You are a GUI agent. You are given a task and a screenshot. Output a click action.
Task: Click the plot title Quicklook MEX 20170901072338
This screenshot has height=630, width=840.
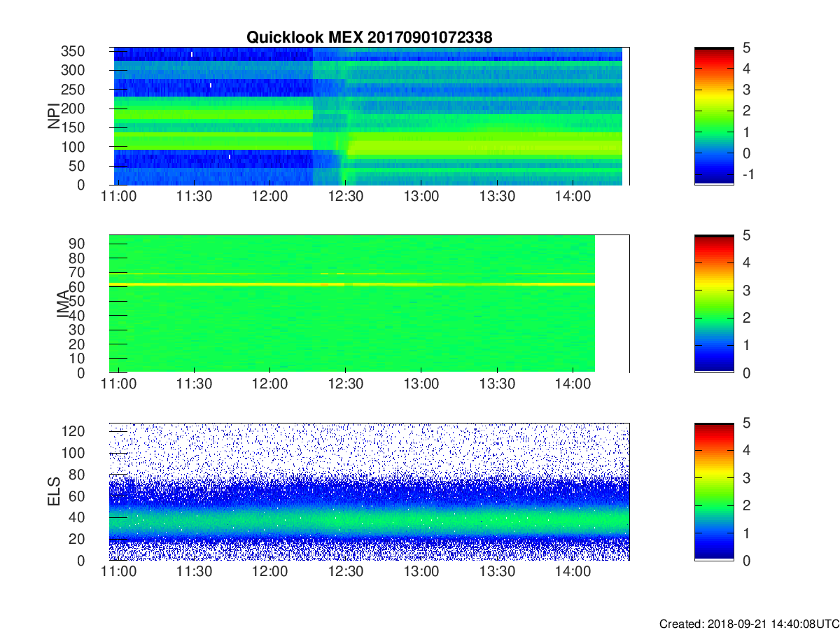click(x=369, y=38)
